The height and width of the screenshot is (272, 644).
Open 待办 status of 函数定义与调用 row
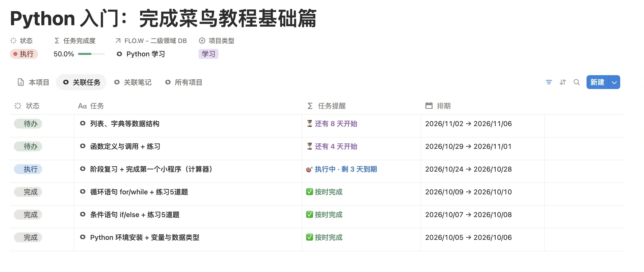(x=28, y=146)
